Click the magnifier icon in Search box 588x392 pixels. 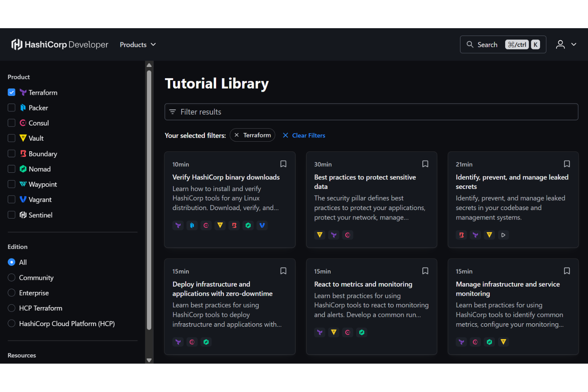(x=470, y=44)
